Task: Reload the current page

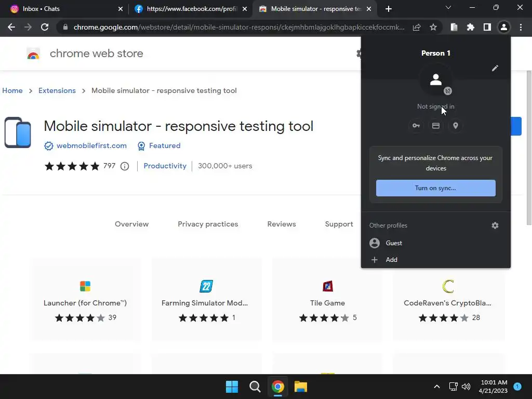Action: point(45,27)
